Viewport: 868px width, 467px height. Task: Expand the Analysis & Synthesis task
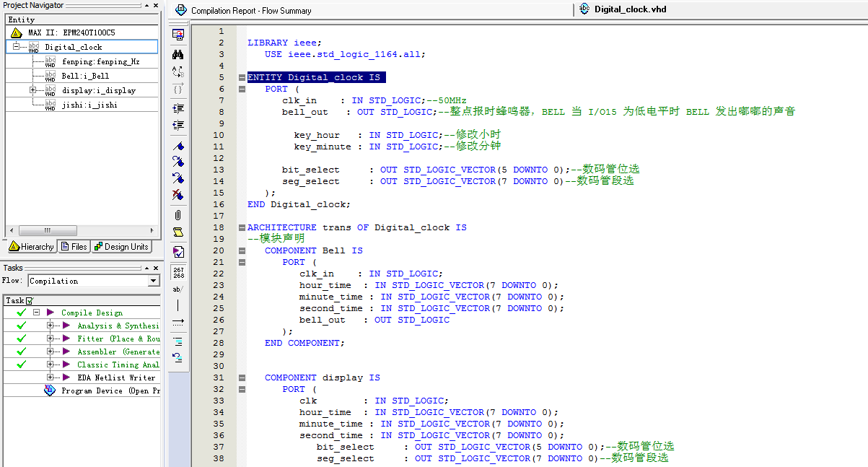(x=51, y=326)
